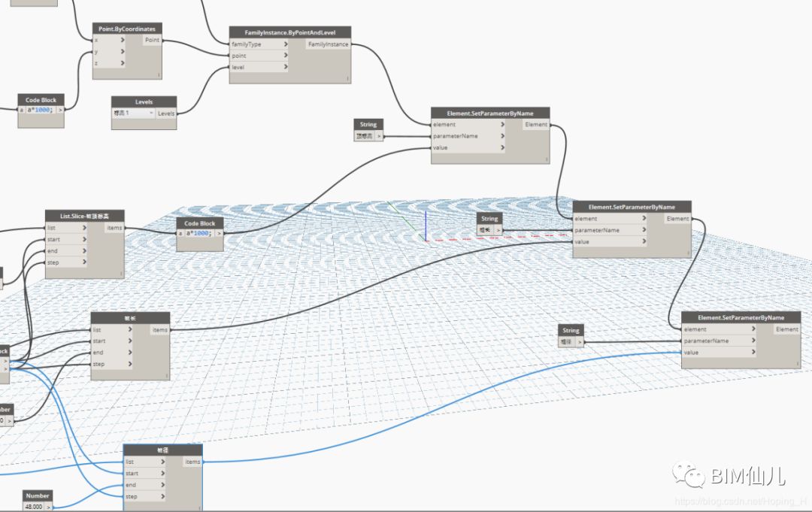
Task: Click element port on SetParameterByName fed by FamilyInstance
Action: tap(468, 124)
